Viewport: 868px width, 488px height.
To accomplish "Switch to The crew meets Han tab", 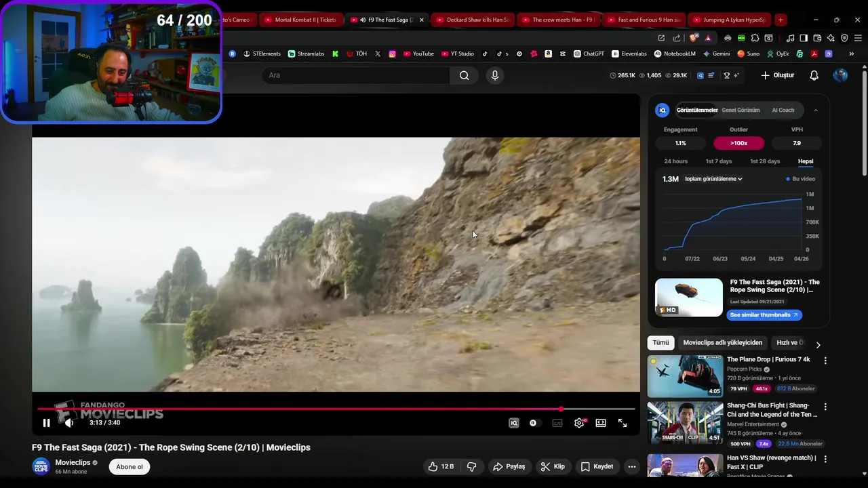I will pos(557,20).
